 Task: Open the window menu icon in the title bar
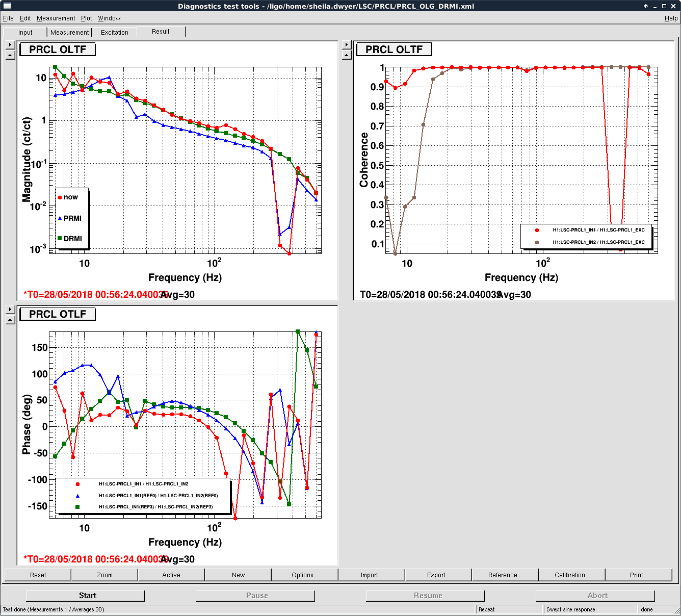click(x=7, y=6)
